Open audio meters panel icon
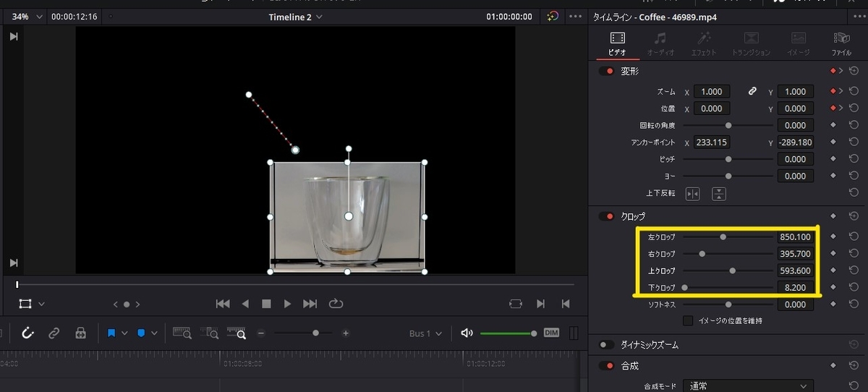 coord(574,333)
